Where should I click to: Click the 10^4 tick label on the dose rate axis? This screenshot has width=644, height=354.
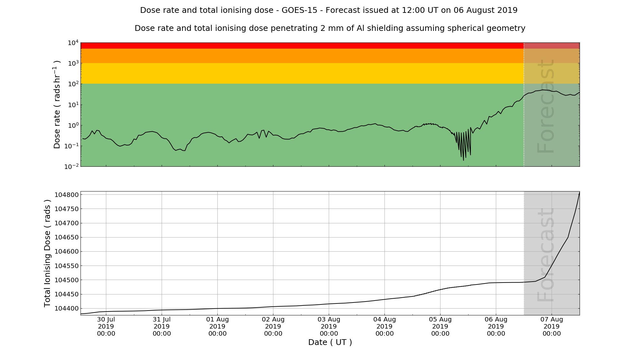click(x=73, y=42)
